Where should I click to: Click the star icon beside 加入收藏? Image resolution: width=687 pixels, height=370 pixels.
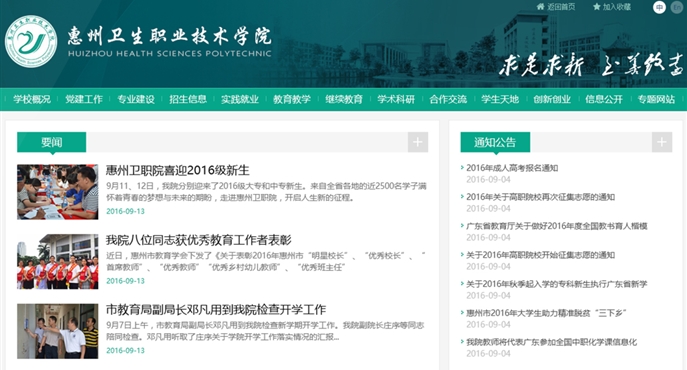596,7
